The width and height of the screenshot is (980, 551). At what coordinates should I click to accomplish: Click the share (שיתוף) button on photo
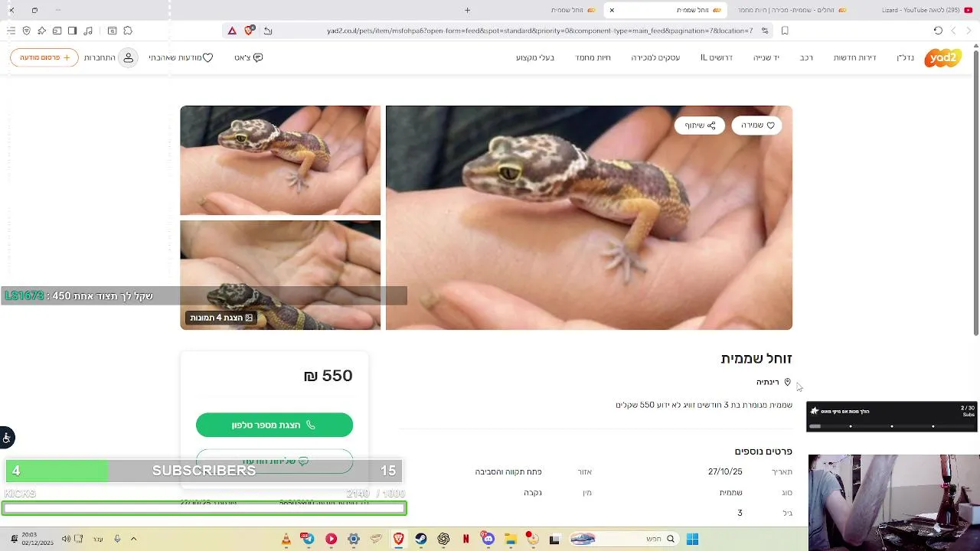pyautogui.click(x=700, y=126)
